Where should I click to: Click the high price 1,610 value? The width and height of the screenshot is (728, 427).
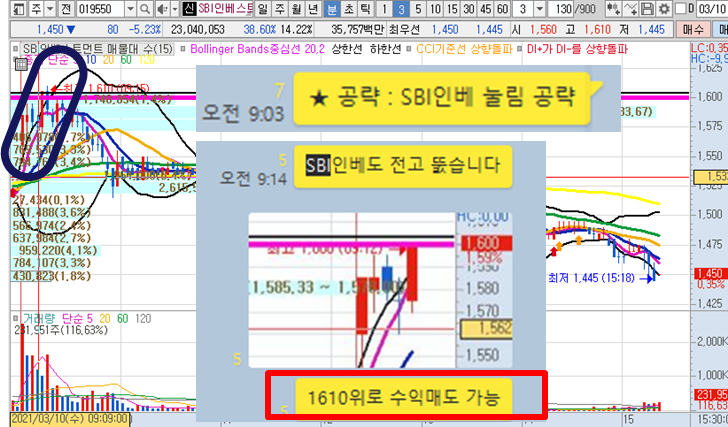(597, 30)
